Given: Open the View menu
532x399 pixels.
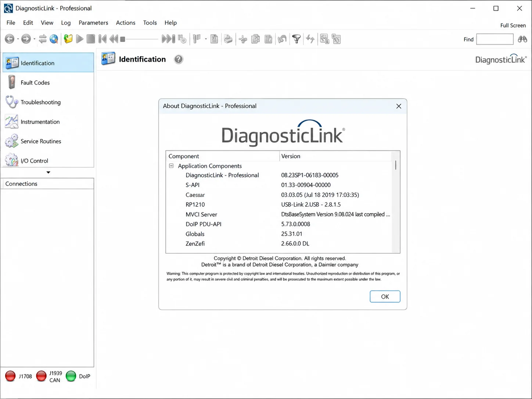Looking at the screenshot, I should point(47,22).
